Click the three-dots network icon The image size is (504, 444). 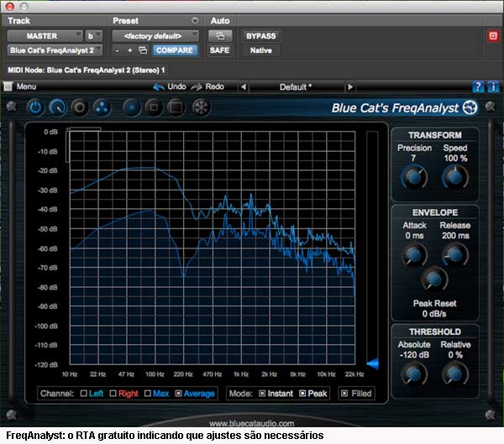[102, 107]
